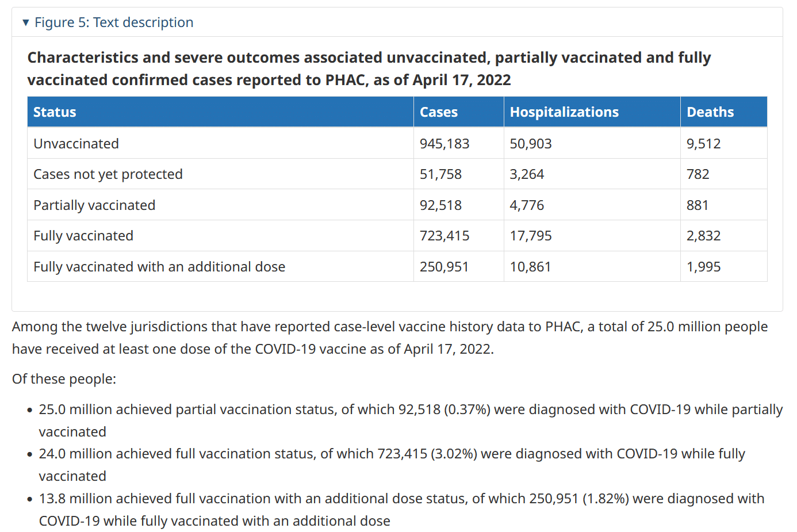
Task: Click the "Figure 5: Text description" summary label
Action: [x=114, y=22]
